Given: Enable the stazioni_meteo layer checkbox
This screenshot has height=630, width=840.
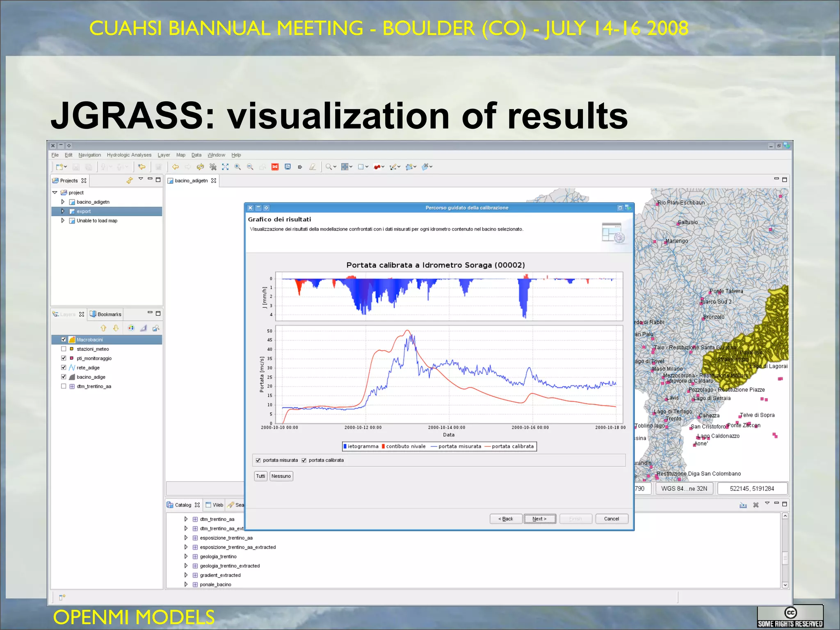Looking at the screenshot, I should [x=64, y=349].
